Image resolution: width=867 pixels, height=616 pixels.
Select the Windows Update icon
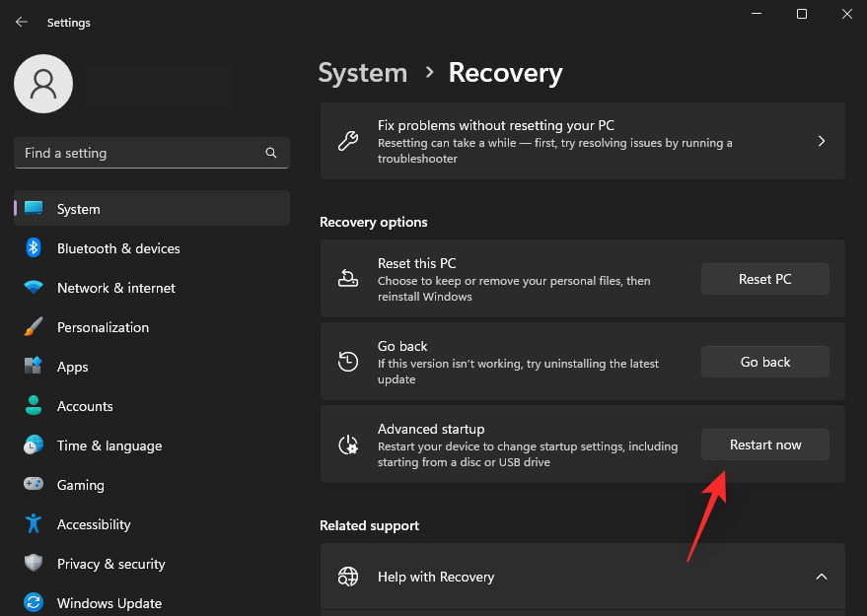[x=34, y=602]
